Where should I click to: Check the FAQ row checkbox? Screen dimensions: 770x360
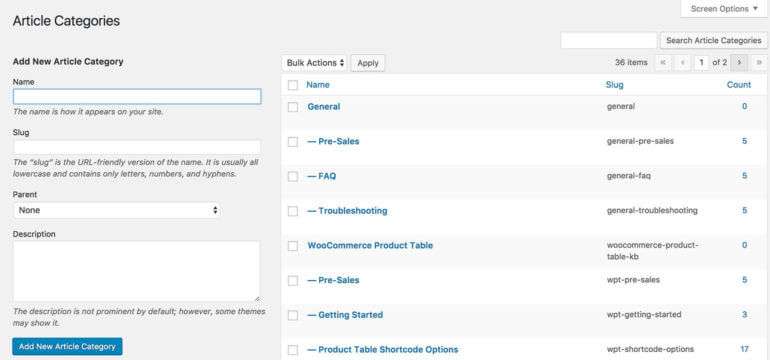tap(293, 177)
